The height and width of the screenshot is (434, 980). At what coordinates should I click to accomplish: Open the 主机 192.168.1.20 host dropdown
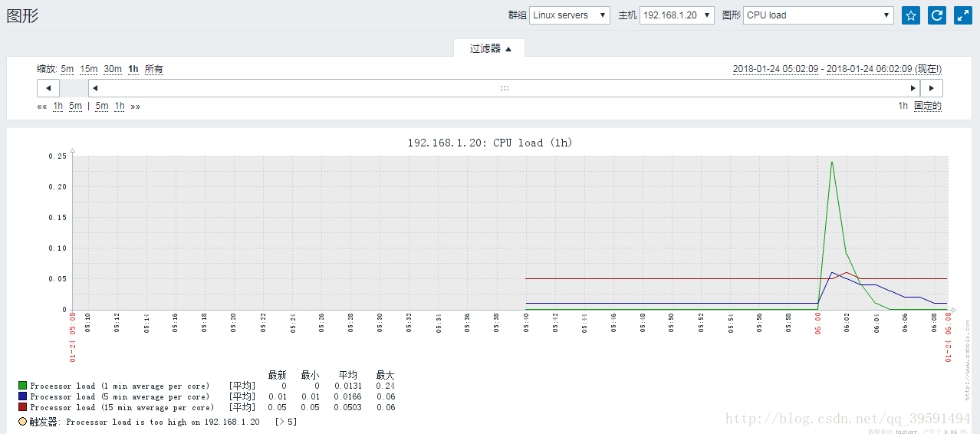click(676, 15)
